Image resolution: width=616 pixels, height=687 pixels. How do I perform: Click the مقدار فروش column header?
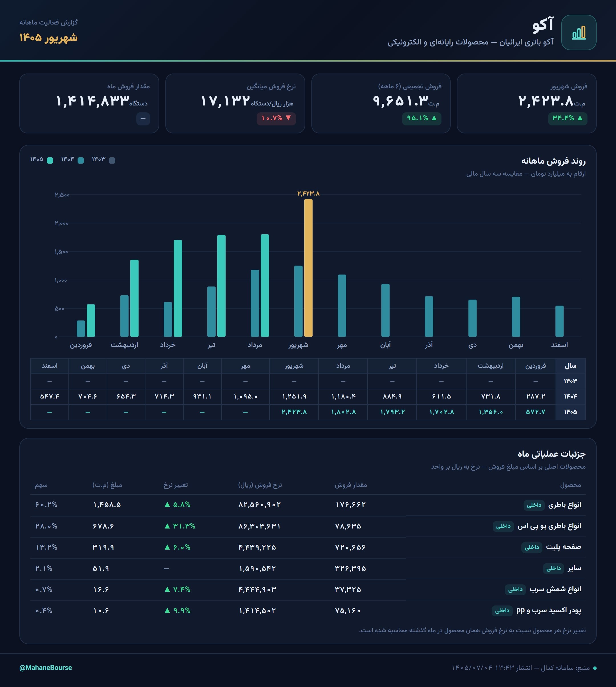pyautogui.click(x=351, y=485)
